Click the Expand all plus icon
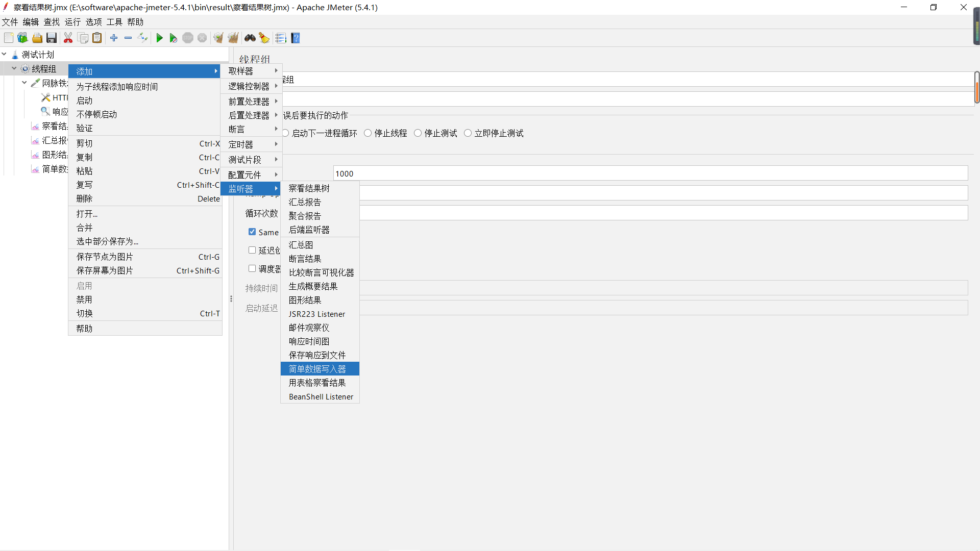 [114, 38]
